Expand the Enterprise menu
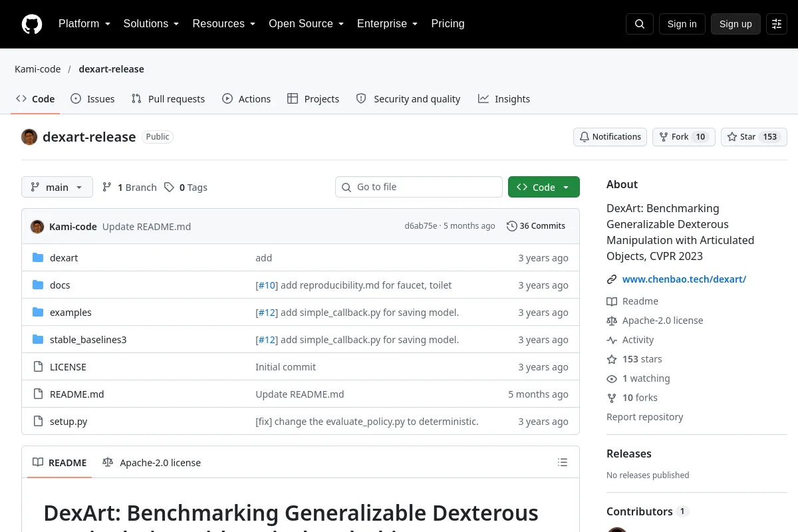 point(387,24)
